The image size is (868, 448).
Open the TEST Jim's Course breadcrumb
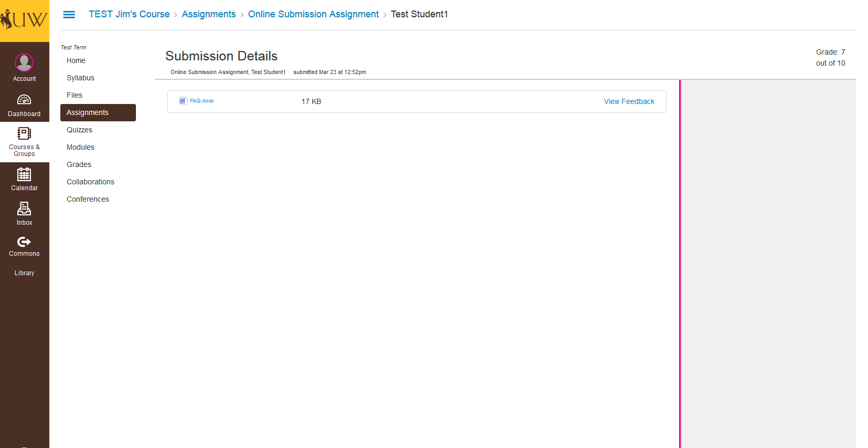pyautogui.click(x=129, y=14)
